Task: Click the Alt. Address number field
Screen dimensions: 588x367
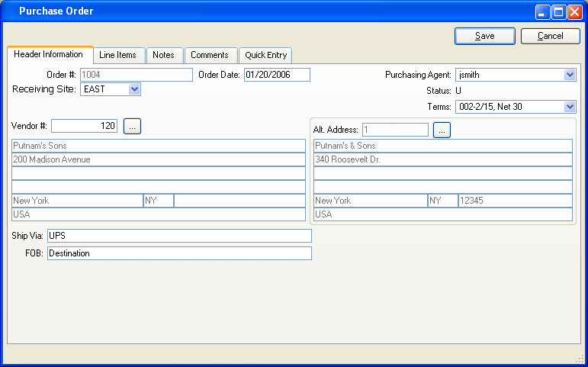Action: click(395, 130)
